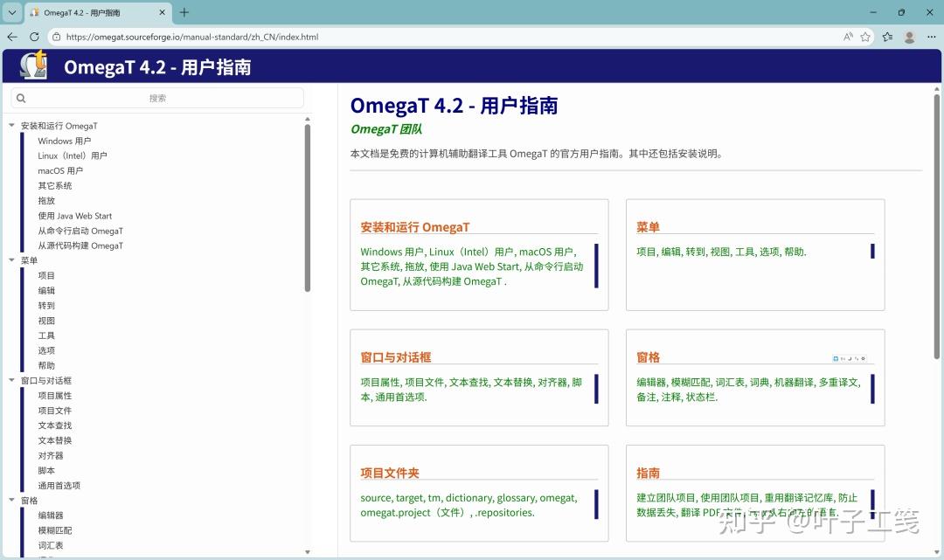This screenshot has height=560, width=944.
Task: Click the search magnifier icon
Action: (x=21, y=98)
